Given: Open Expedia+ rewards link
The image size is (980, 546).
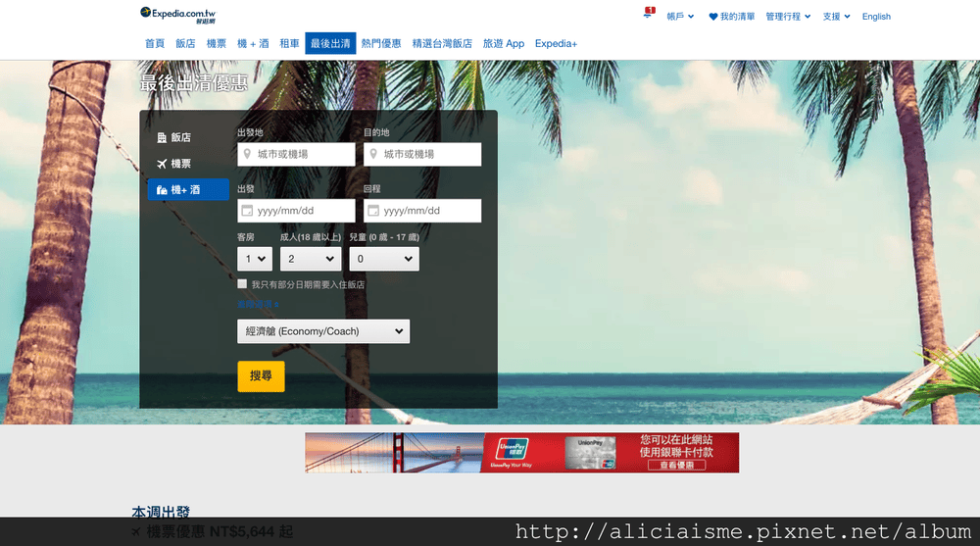Looking at the screenshot, I should point(557,44).
